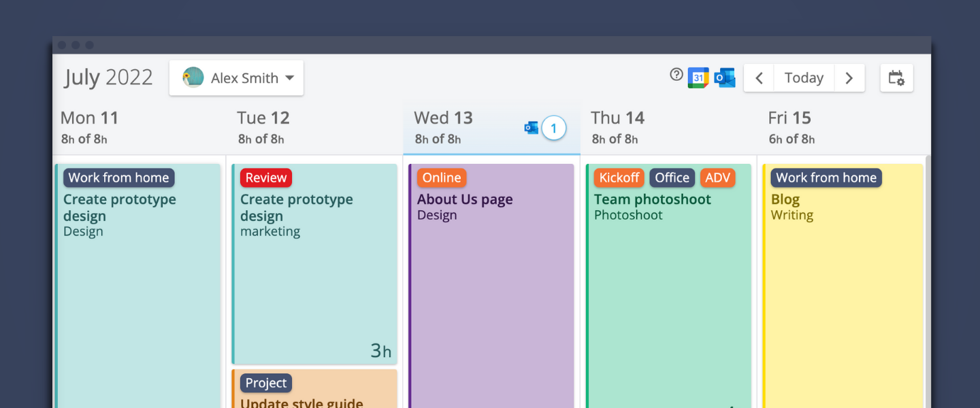
Task: Open calendar settings gear icon
Action: pyautogui.click(x=896, y=78)
